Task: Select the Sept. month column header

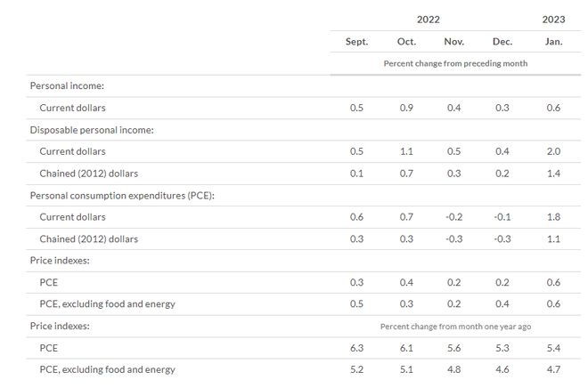Action: 356,42
